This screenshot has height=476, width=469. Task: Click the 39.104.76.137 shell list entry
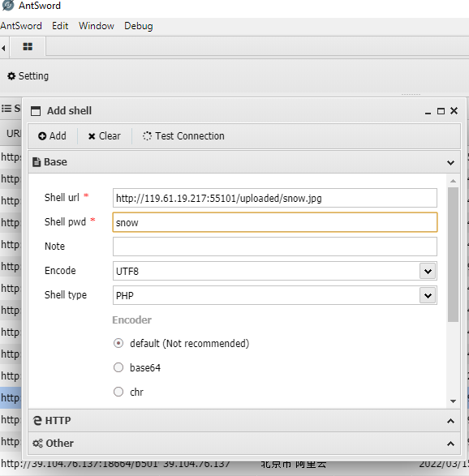[196, 464]
